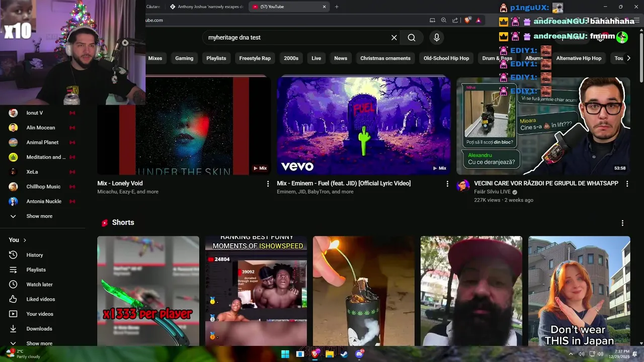Image resolution: width=644 pixels, height=362 pixels.
Task: Open the Brave Rewards triangle icon
Action: [x=478, y=20]
